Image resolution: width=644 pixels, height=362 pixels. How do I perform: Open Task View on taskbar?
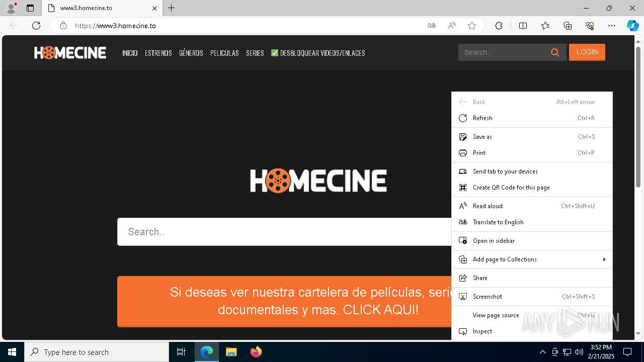tap(181, 352)
